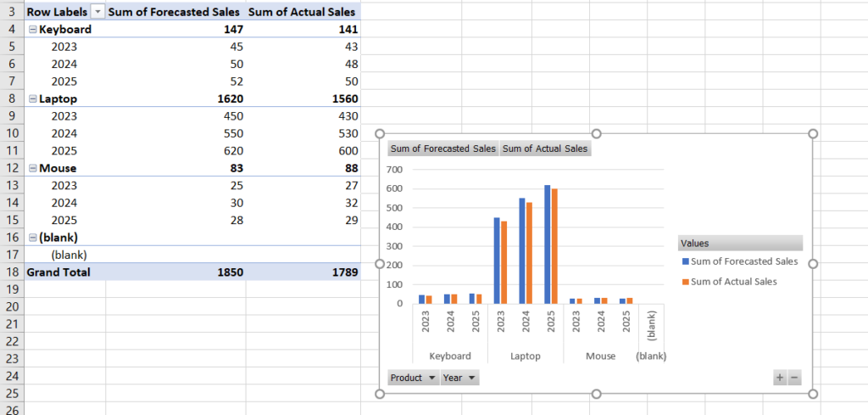Click the Sum of Actual Sales chart field button
The image size is (868, 415).
pyautogui.click(x=545, y=149)
